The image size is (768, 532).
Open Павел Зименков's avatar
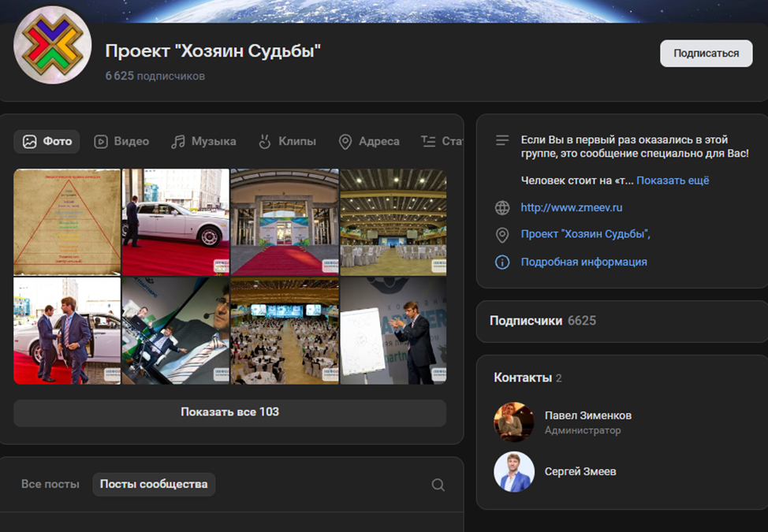click(514, 422)
